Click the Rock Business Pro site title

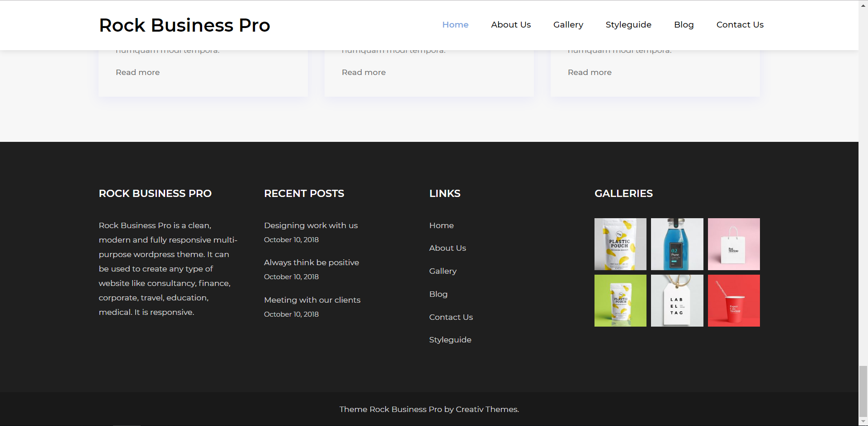[x=184, y=25]
